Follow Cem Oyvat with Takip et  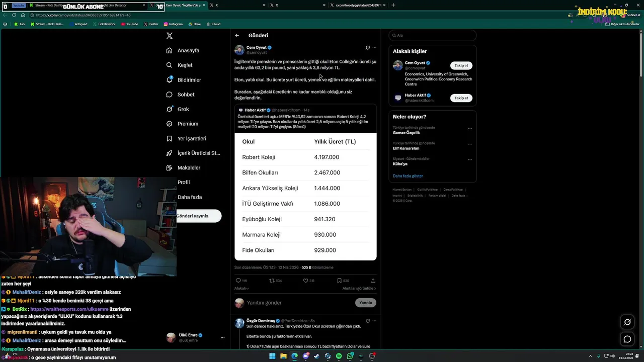pos(461,65)
